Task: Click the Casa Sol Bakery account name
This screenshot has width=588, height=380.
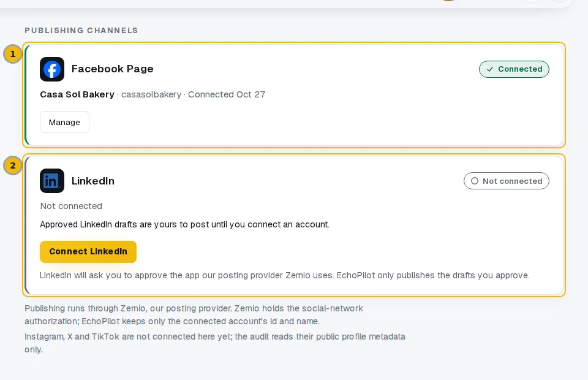Action: (77, 94)
